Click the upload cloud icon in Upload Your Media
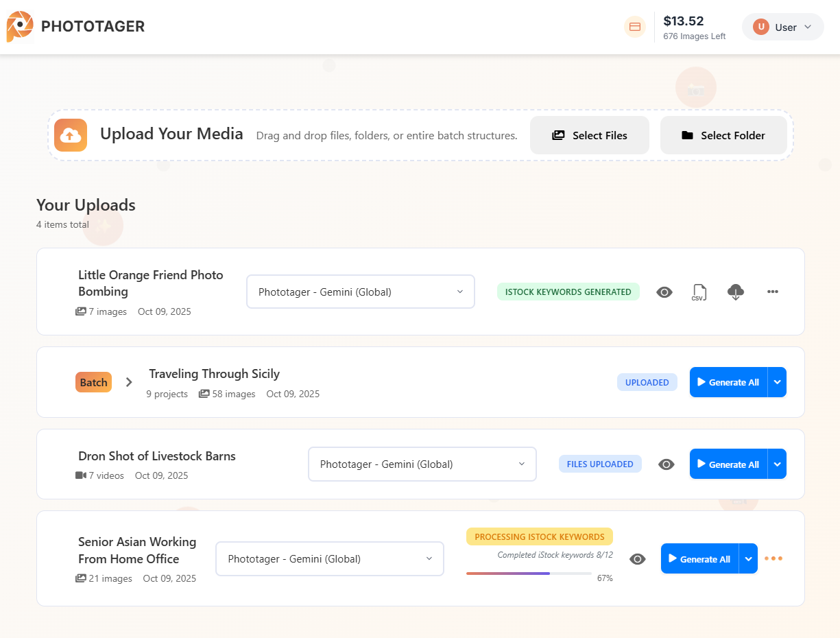Viewport: 840px width, 638px height. point(70,135)
